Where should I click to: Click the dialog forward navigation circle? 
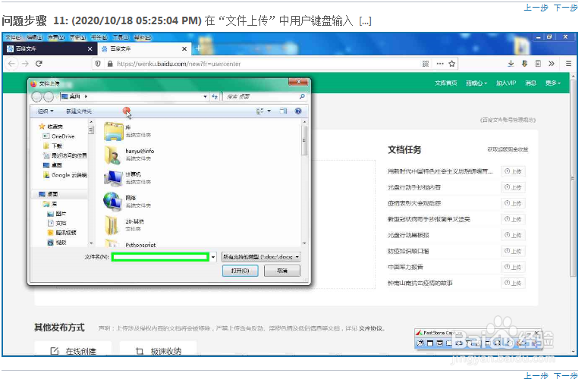49,97
